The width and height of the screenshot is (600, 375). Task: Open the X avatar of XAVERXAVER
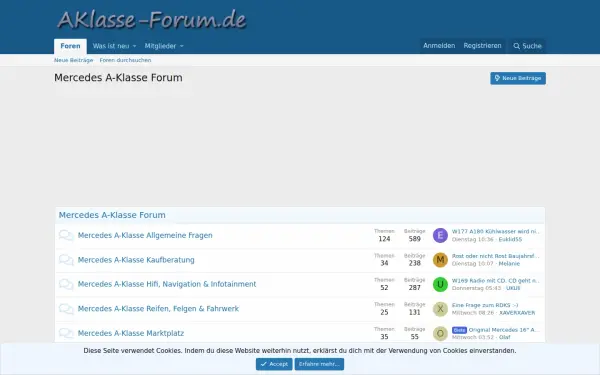tap(440, 309)
